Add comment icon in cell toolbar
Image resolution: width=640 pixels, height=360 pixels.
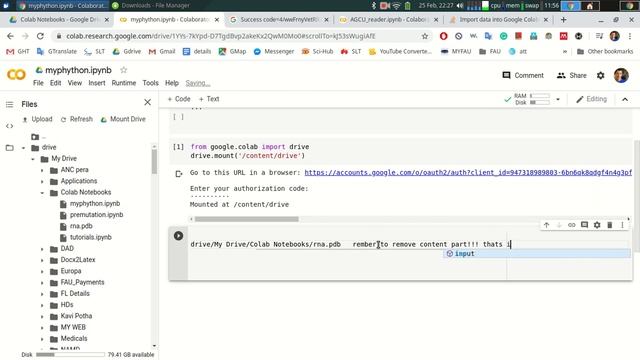coord(584,225)
